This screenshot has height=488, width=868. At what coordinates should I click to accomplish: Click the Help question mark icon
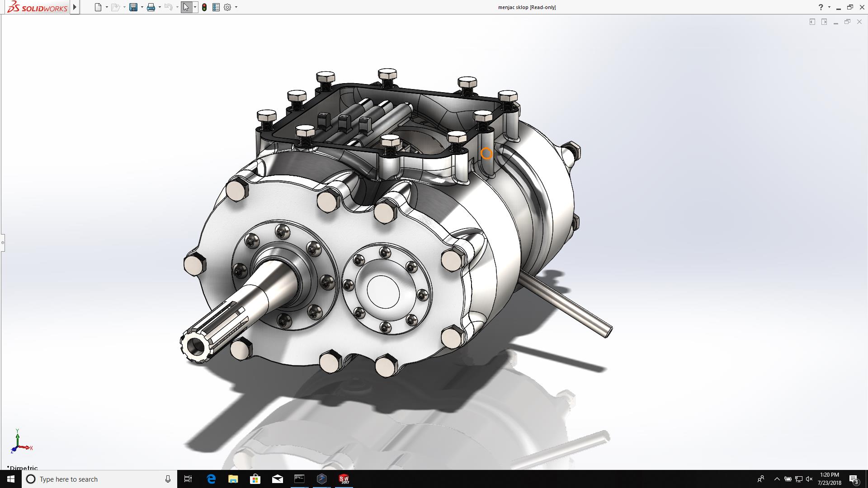coord(821,7)
